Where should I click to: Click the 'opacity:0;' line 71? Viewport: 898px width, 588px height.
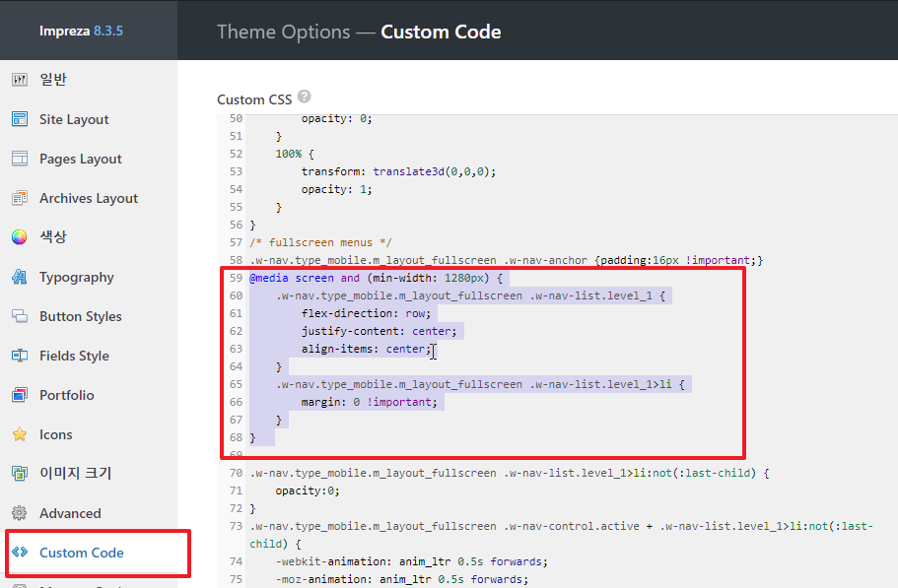(308, 490)
